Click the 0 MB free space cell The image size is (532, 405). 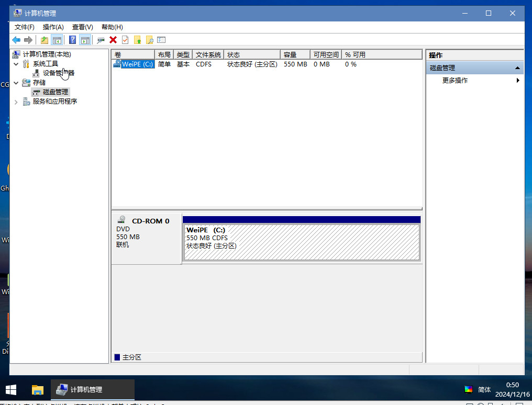322,64
